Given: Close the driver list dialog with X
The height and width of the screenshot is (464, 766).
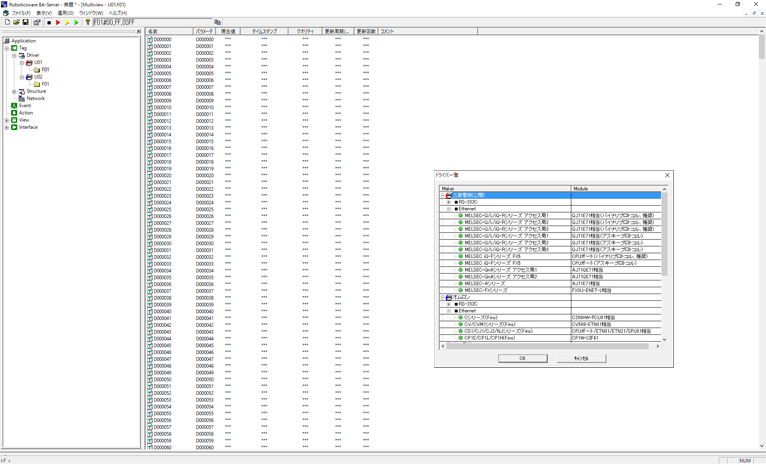Looking at the screenshot, I should pos(667,175).
